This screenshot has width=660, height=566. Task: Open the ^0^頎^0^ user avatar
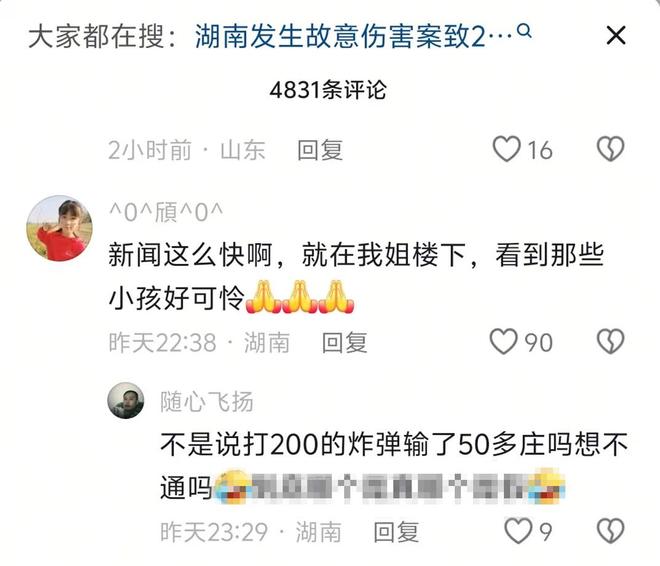click(x=59, y=228)
